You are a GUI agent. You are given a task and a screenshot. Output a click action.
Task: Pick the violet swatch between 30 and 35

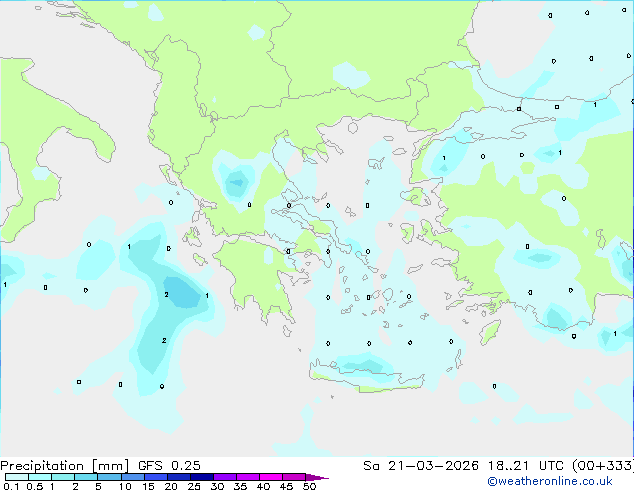(x=225, y=477)
